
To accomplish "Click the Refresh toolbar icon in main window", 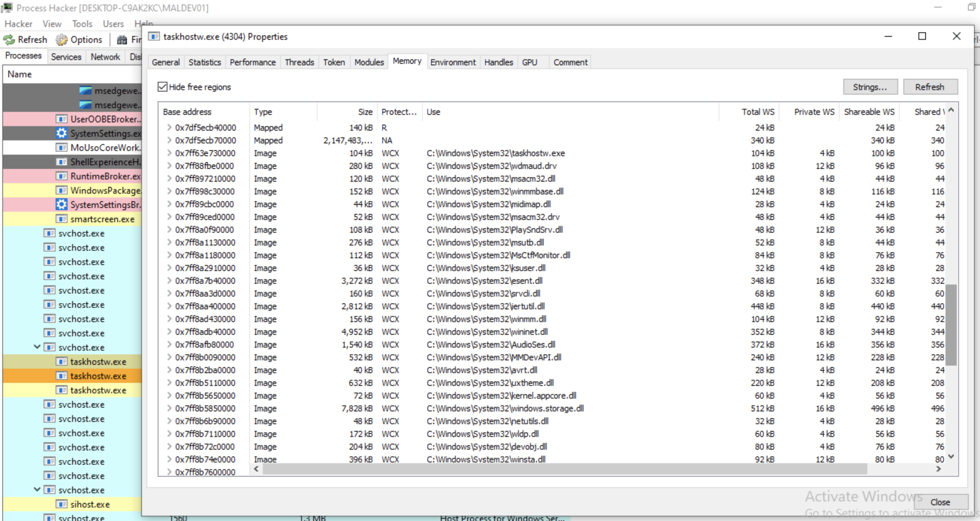I will click(9, 39).
